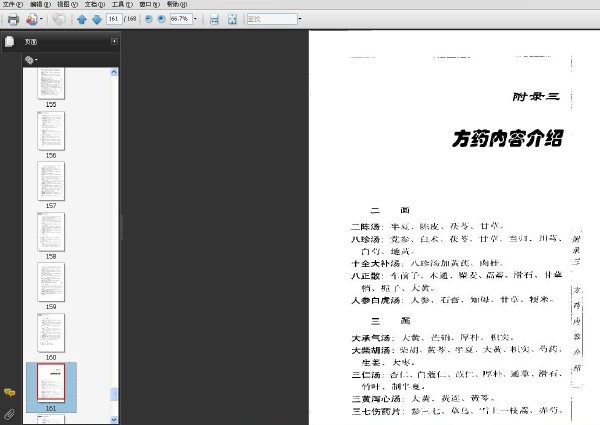600x425 pixels.
Task: Open the pages panel options gear menu
Action: pyautogui.click(x=31, y=60)
